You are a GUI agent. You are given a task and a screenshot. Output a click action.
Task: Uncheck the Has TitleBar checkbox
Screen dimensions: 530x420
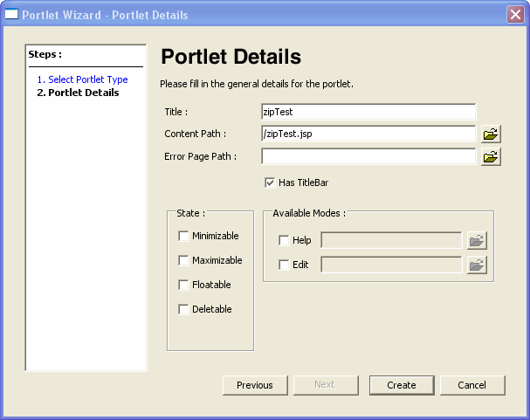click(270, 182)
